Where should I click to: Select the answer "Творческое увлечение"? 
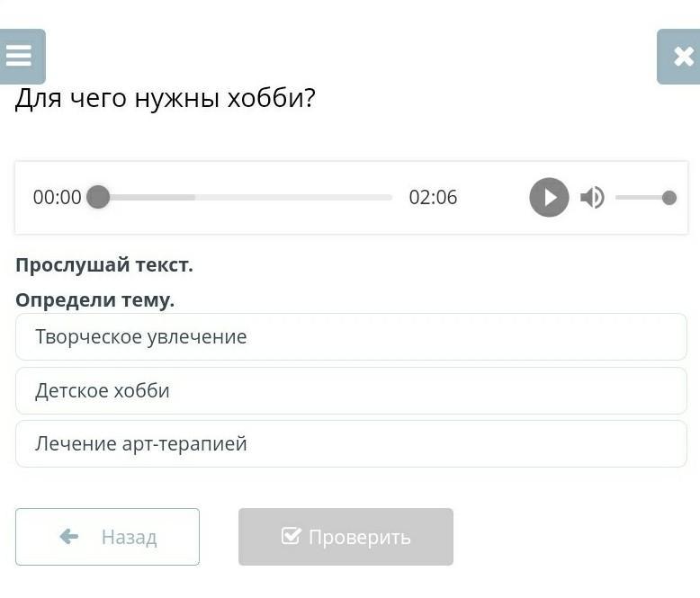point(351,337)
